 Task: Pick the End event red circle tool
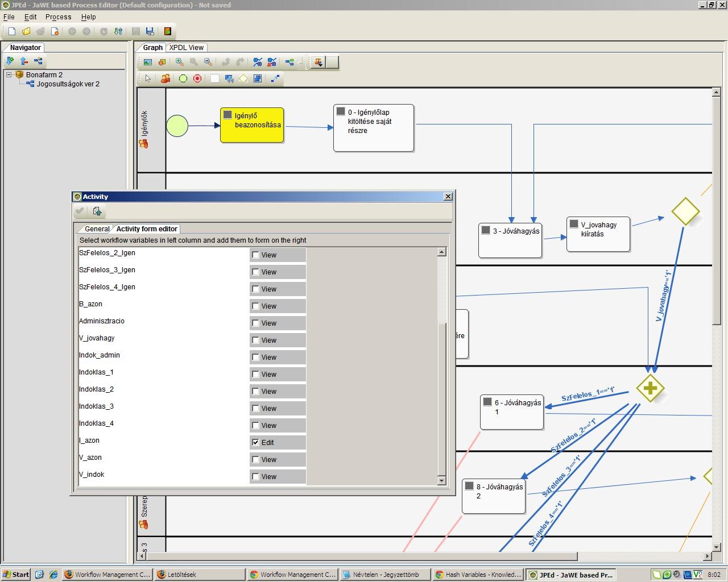point(197,78)
